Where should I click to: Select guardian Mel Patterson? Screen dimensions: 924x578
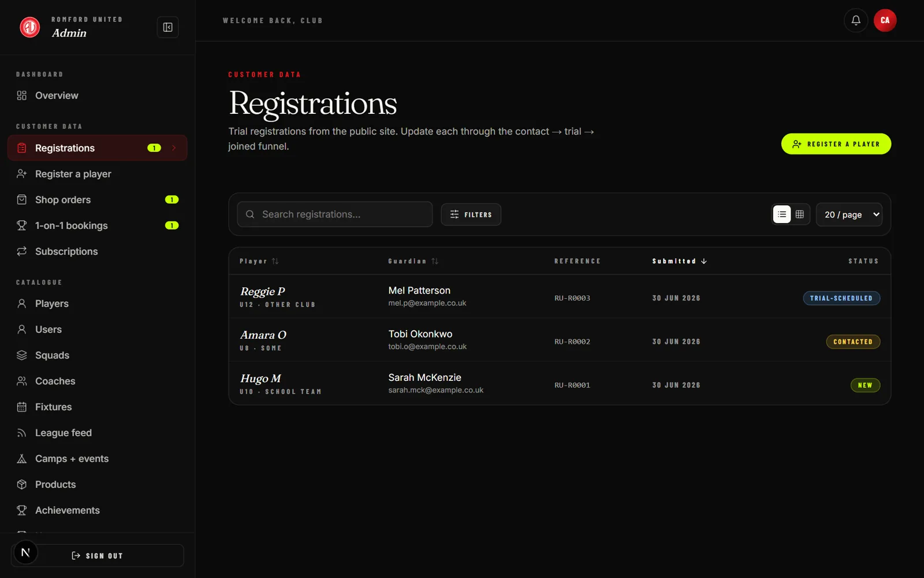[x=419, y=290]
